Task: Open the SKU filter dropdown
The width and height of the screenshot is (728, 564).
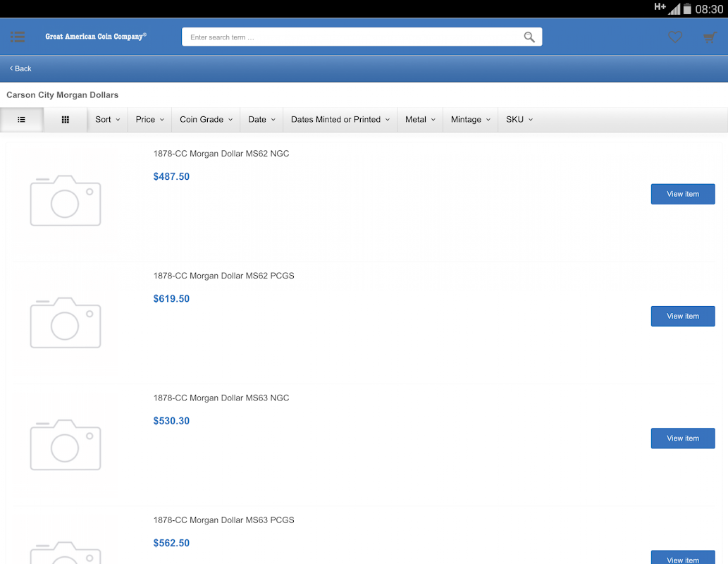Action: tap(519, 119)
